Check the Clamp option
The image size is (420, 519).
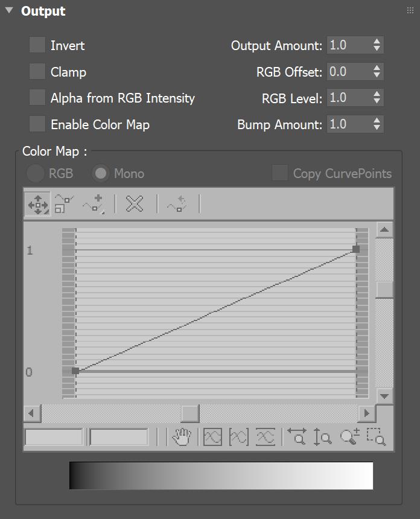37,72
